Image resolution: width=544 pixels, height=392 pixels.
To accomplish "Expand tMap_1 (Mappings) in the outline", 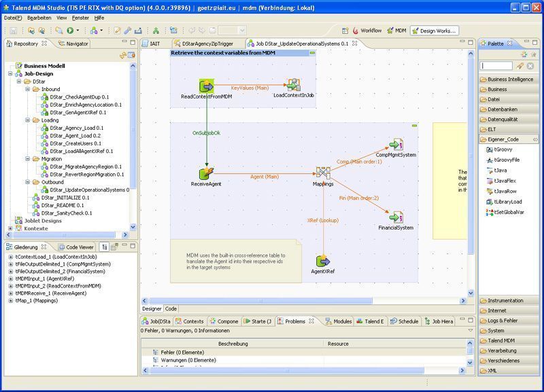I will (x=10, y=300).
